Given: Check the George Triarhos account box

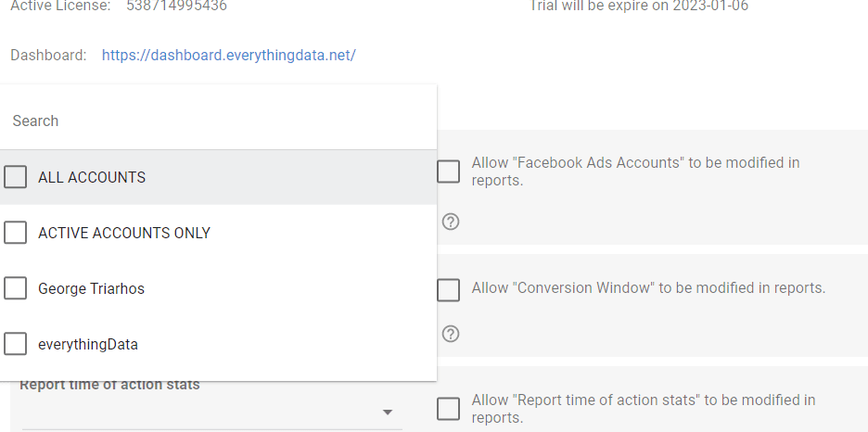Looking at the screenshot, I should click(x=15, y=288).
